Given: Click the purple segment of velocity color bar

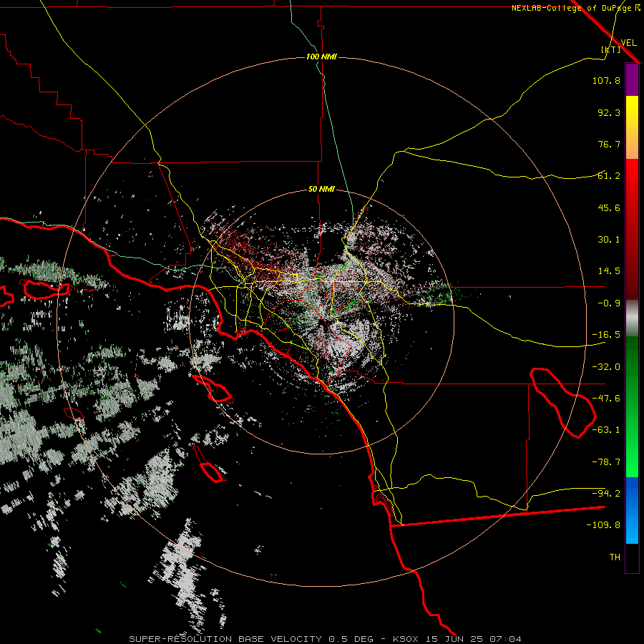Looking at the screenshot, I should pos(632,80).
